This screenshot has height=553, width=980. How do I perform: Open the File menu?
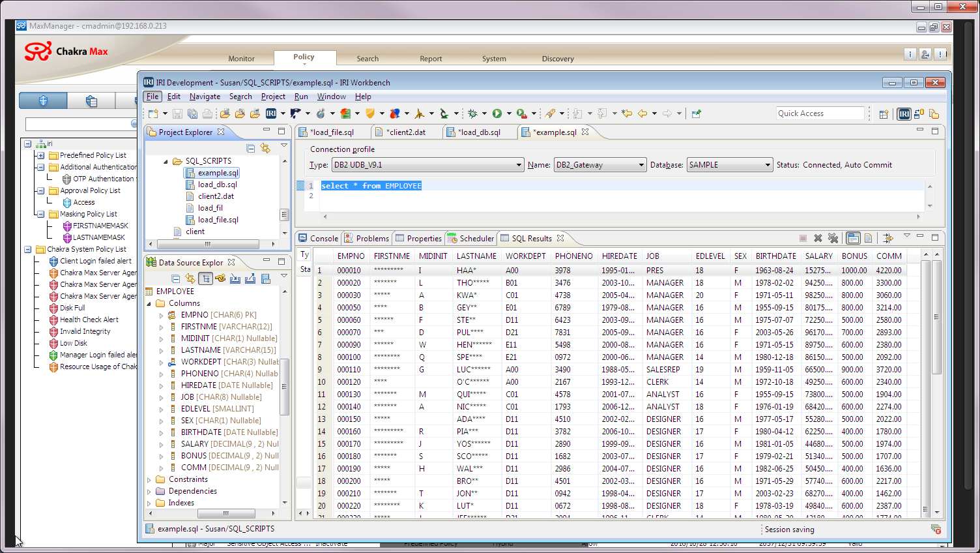point(152,97)
